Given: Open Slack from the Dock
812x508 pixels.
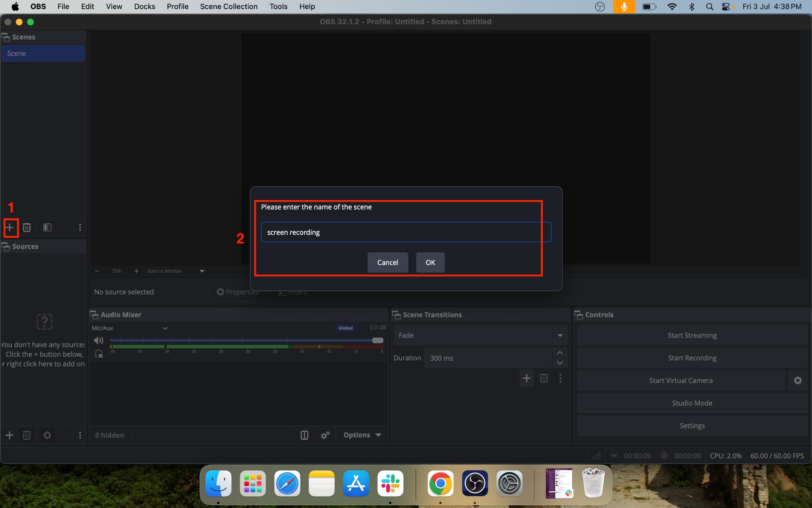Looking at the screenshot, I should (390, 483).
